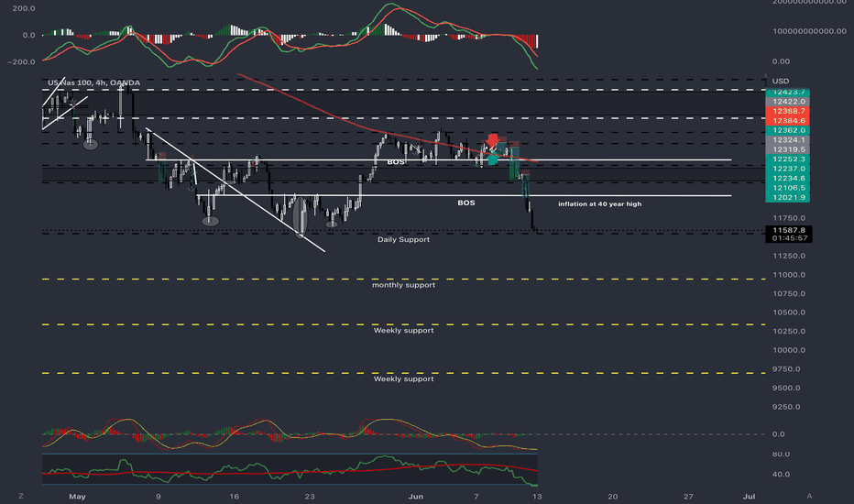Click the 'Weekly support' label near 9750

coord(403,378)
